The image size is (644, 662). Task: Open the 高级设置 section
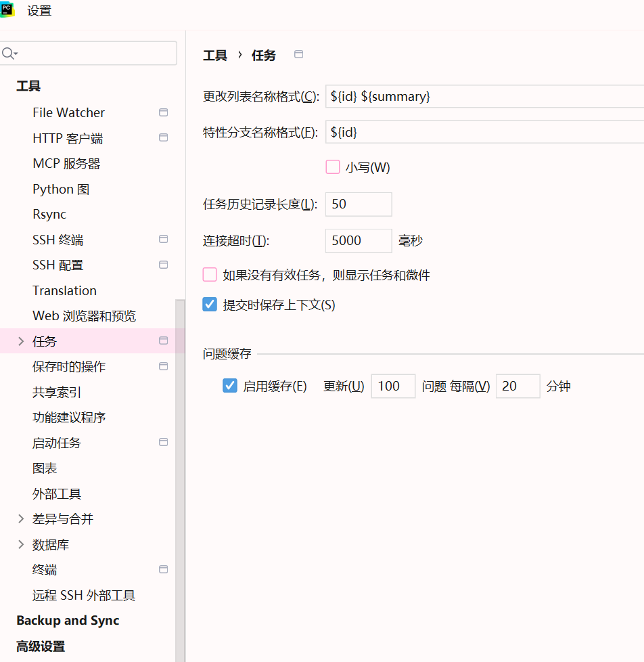pyautogui.click(x=39, y=646)
